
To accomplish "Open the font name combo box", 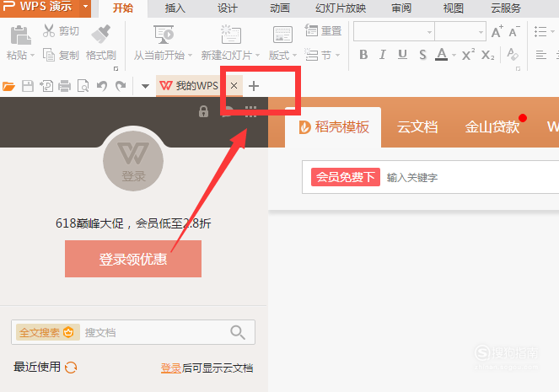I will 394,32.
